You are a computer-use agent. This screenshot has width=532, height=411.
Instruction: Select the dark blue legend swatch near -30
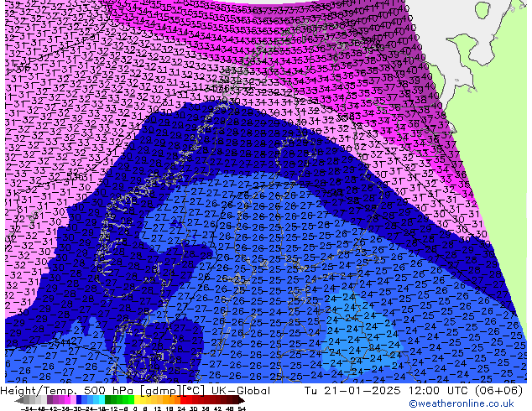click(x=79, y=399)
